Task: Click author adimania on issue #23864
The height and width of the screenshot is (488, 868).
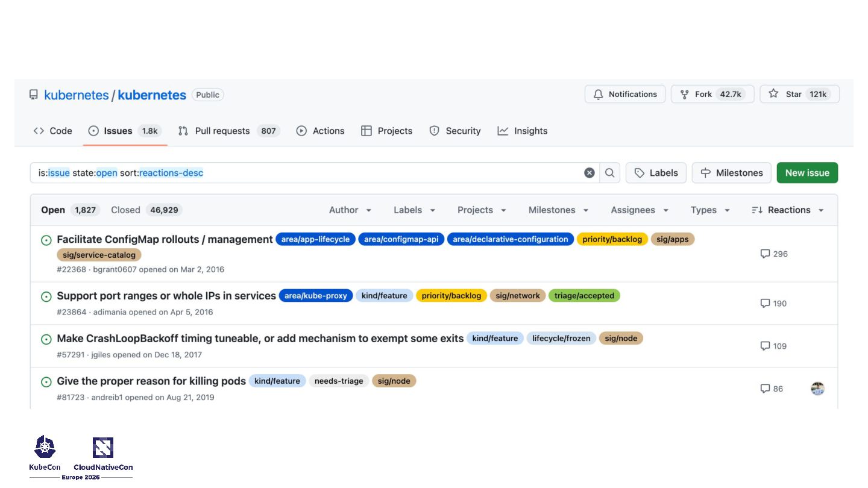Action: [110, 312]
